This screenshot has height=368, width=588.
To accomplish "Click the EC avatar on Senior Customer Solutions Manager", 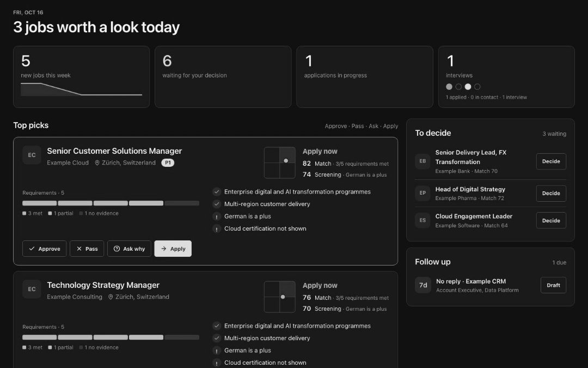I will click(32, 155).
